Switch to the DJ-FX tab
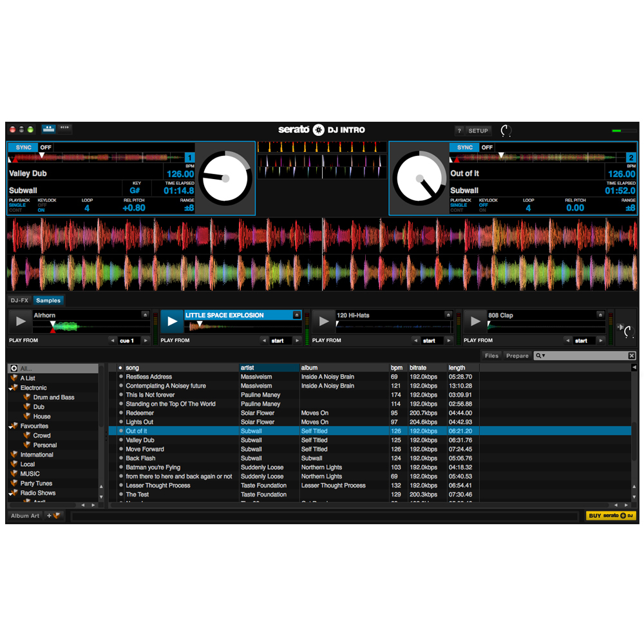Viewport: 644px width, 644px height. 19,300
